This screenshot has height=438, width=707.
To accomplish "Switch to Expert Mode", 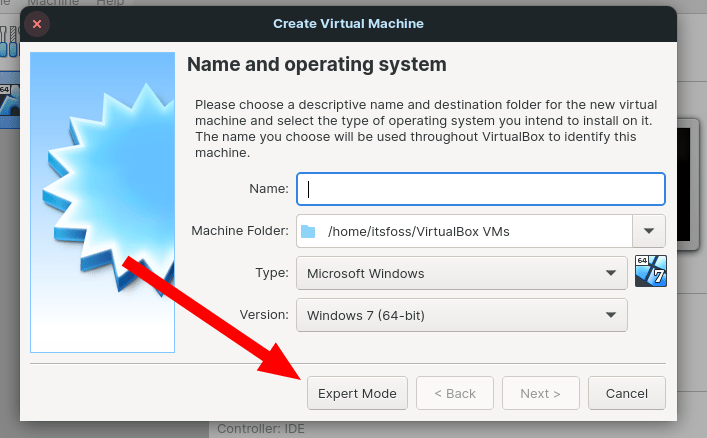I will tap(357, 393).
